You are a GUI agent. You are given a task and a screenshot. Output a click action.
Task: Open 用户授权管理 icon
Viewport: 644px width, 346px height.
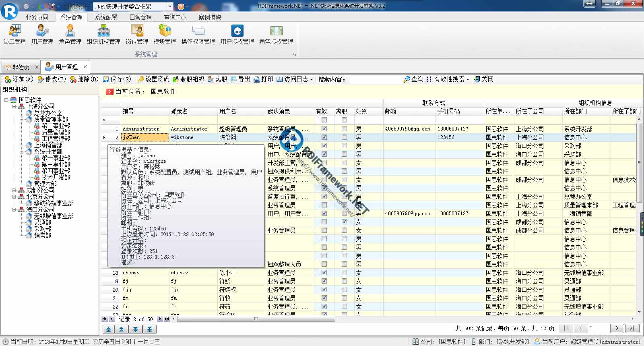237,35
